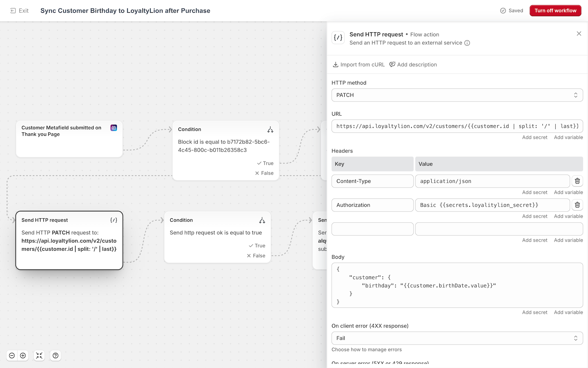This screenshot has height=368, width=588.
Task: Click Turn off workflow
Action: point(555,11)
